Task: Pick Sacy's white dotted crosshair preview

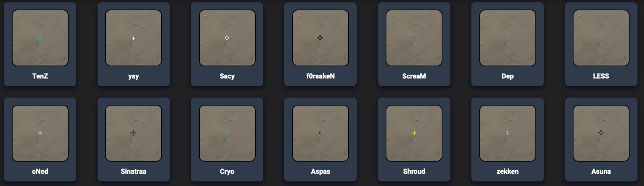Action: (x=227, y=38)
